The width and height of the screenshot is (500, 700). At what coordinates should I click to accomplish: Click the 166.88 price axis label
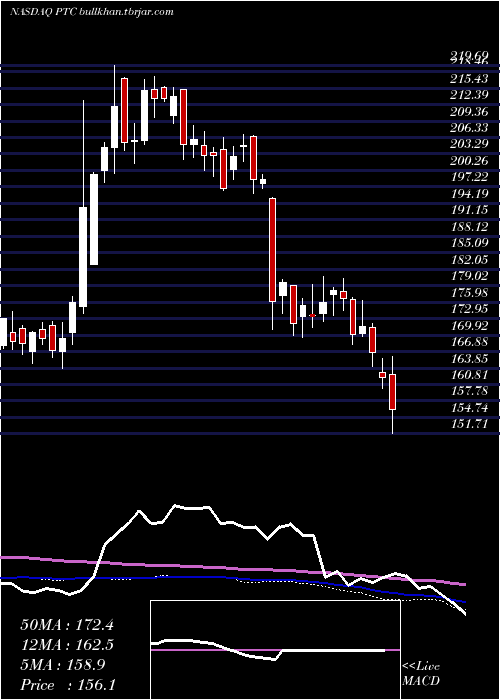pos(469,342)
